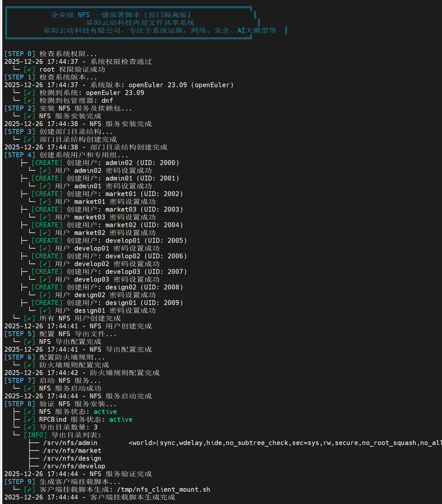Select the "[STEP 0] 检查系统权限..." line
Viewport: 442px width, 504px height.
click(x=51, y=54)
